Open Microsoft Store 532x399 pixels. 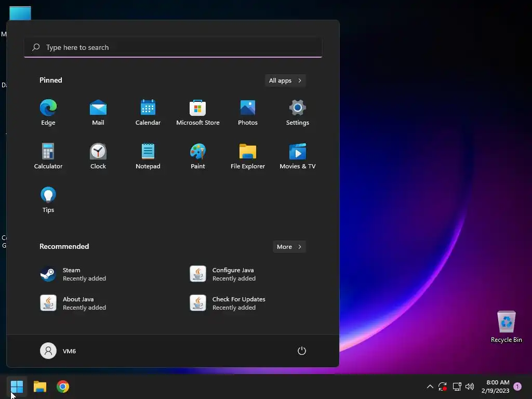pos(198,113)
